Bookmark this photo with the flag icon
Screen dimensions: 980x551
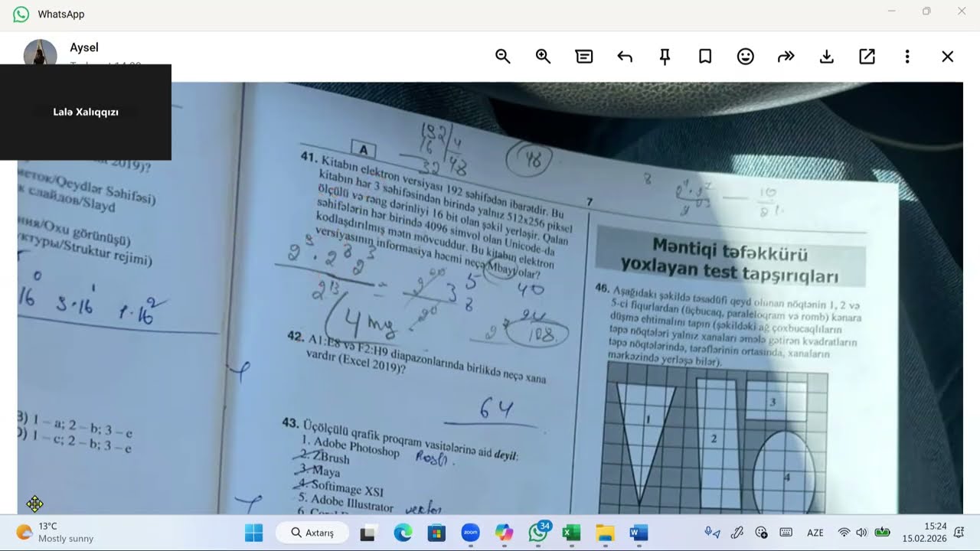[705, 57]
